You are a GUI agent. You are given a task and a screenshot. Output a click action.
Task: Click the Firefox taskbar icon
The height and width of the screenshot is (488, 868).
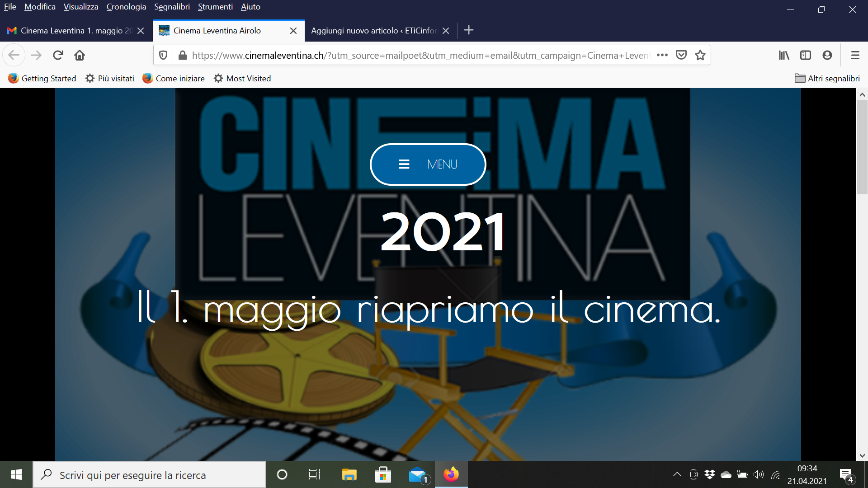451,474
